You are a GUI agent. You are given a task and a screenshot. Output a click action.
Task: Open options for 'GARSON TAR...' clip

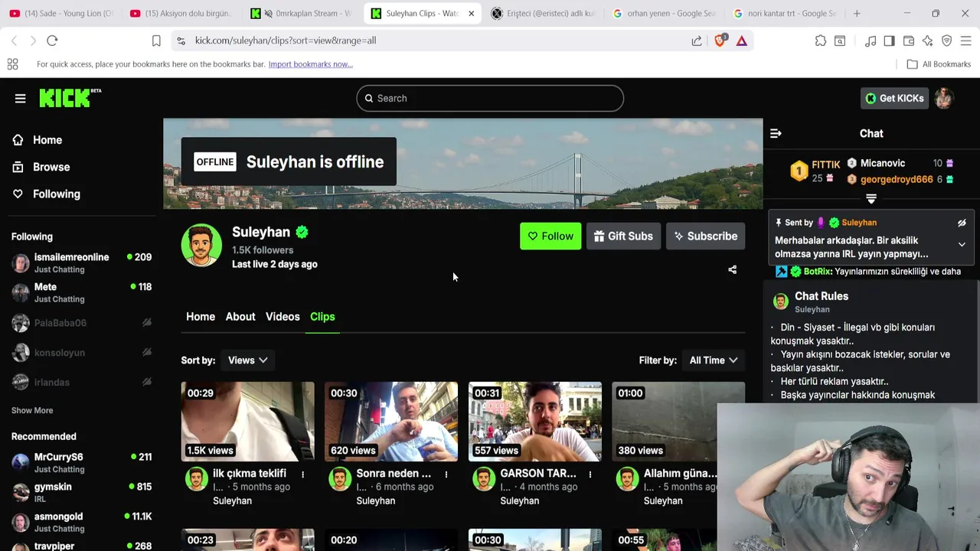(x=590, y=474)
